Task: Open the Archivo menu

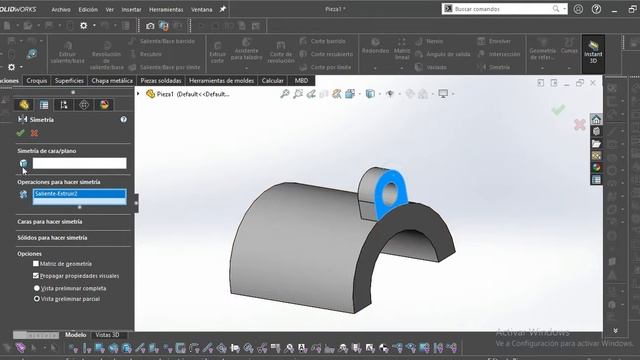Action: (x=60, y=9)
